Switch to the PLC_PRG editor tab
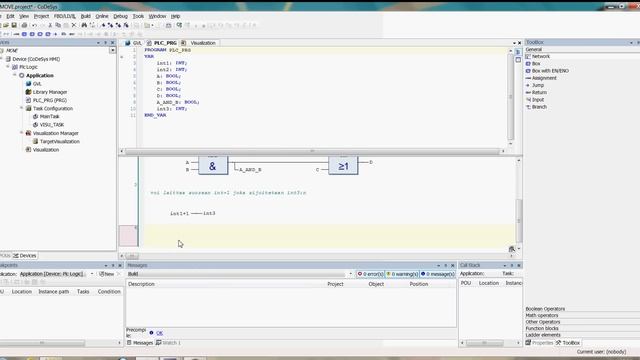 pos(162,43)
